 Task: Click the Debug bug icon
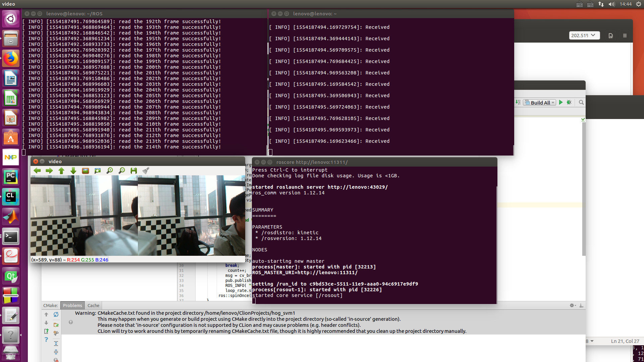pos(569,103)
